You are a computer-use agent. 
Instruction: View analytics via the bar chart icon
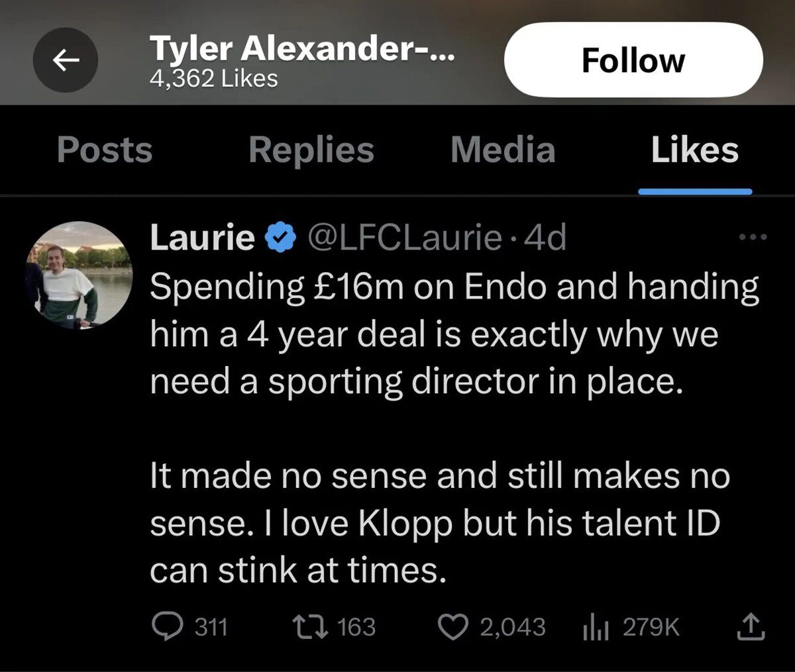(x=596, y=627)
